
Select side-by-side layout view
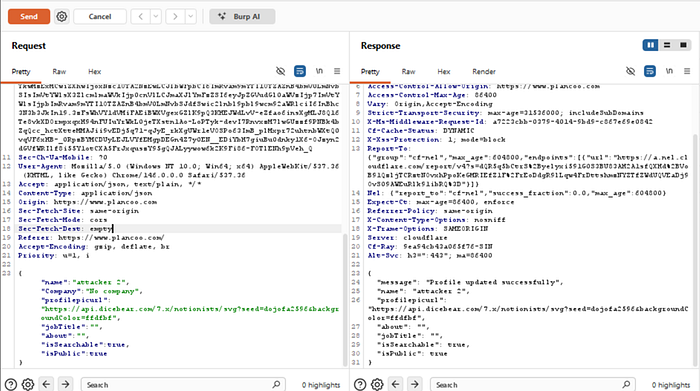click(650, 45)
